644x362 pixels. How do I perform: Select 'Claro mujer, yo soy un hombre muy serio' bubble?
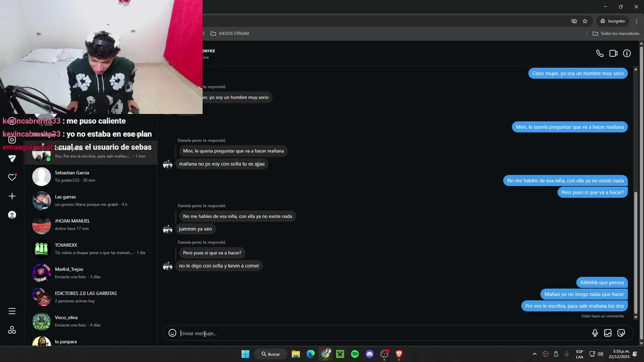point(578,73)
